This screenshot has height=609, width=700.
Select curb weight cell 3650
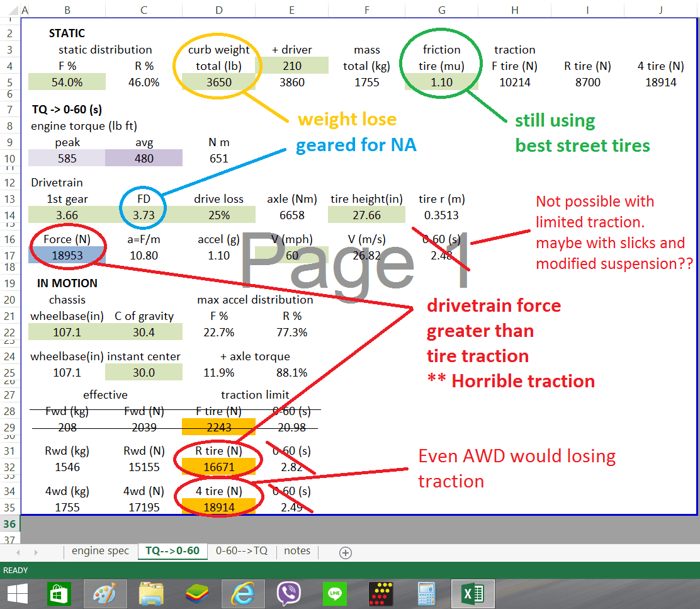point(219,82)
